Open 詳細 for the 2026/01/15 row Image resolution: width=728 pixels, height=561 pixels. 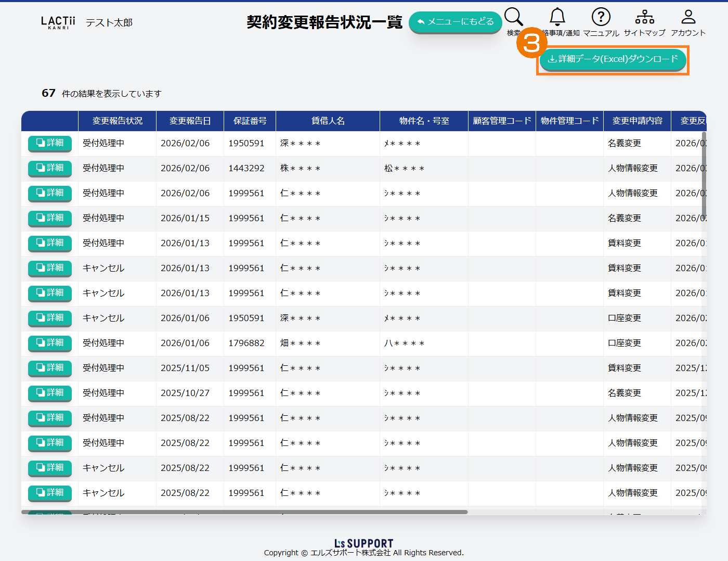(x=50, y=218)
